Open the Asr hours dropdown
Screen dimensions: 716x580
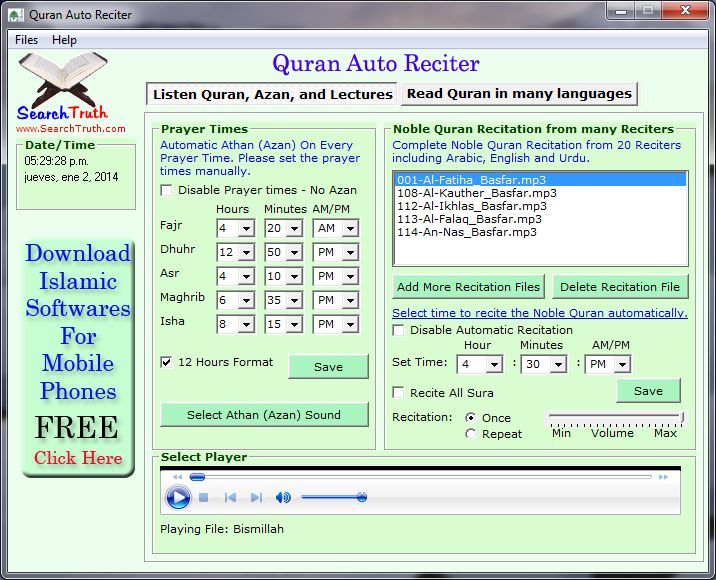(x=246, y=276)
